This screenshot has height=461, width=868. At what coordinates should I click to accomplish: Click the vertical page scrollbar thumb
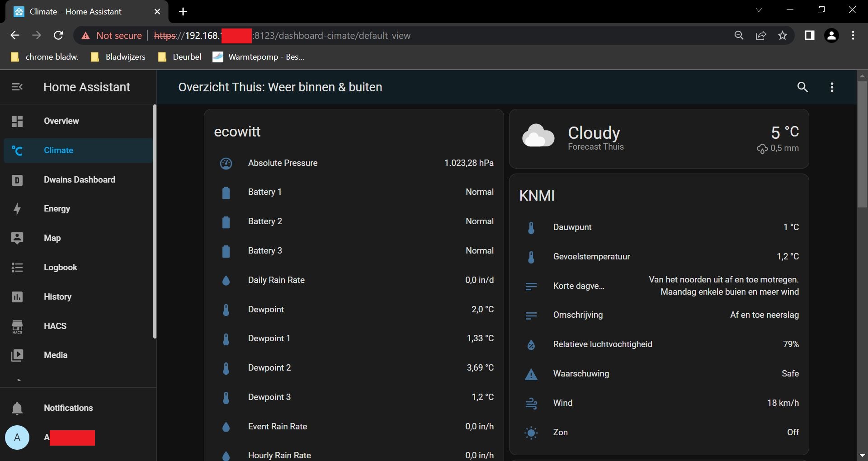[863, 145]
